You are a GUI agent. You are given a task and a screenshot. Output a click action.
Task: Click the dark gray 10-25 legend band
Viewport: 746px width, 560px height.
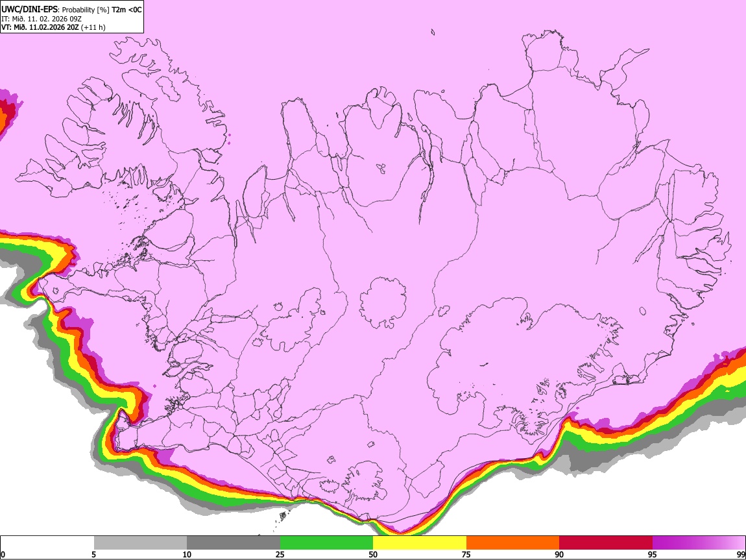coord(234,543)
